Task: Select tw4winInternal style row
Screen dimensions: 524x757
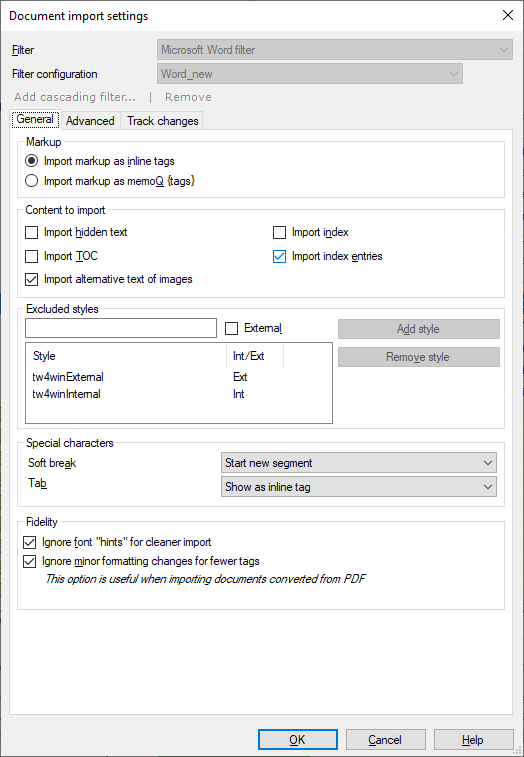Action: coord(179,394)
